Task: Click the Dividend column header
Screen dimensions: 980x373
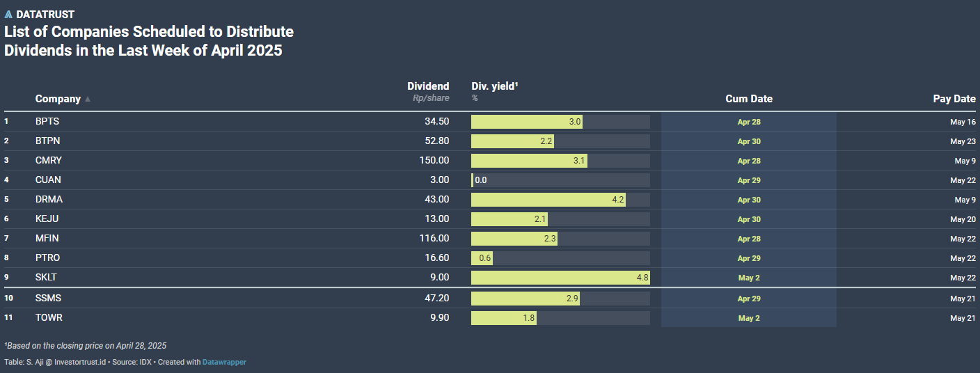Action: pos(428,86)
